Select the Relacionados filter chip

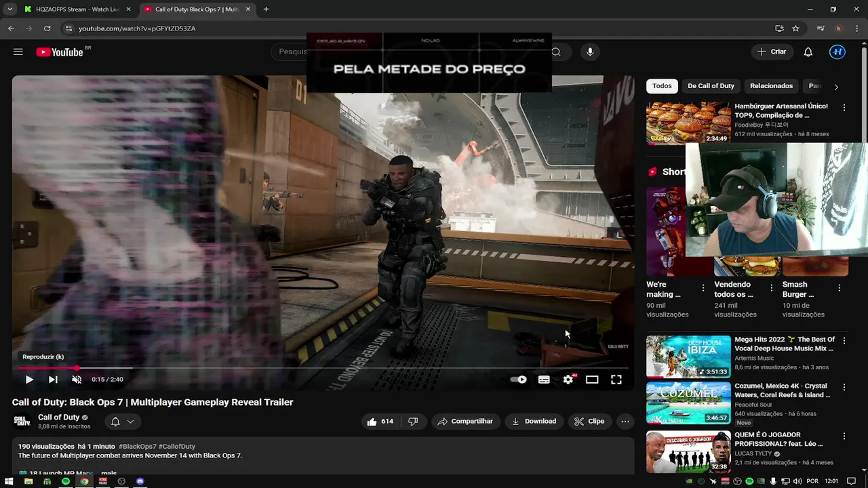click(771, 86)
